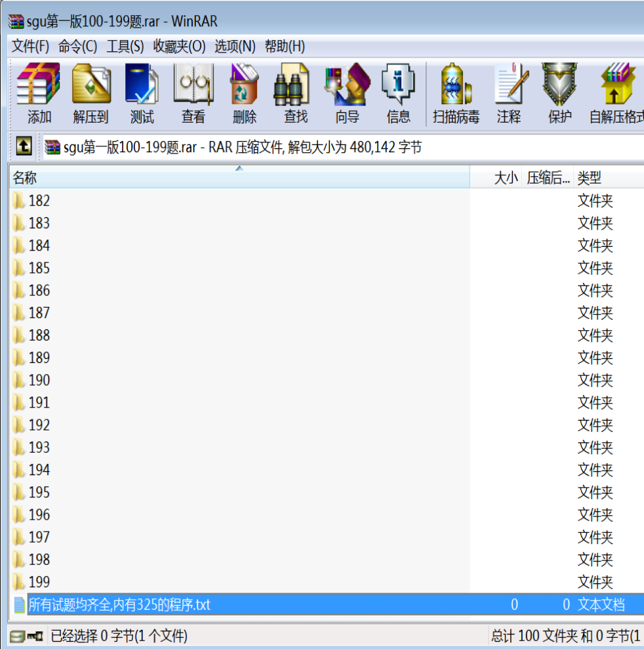Select folder 193

click(x=39, y=448)
